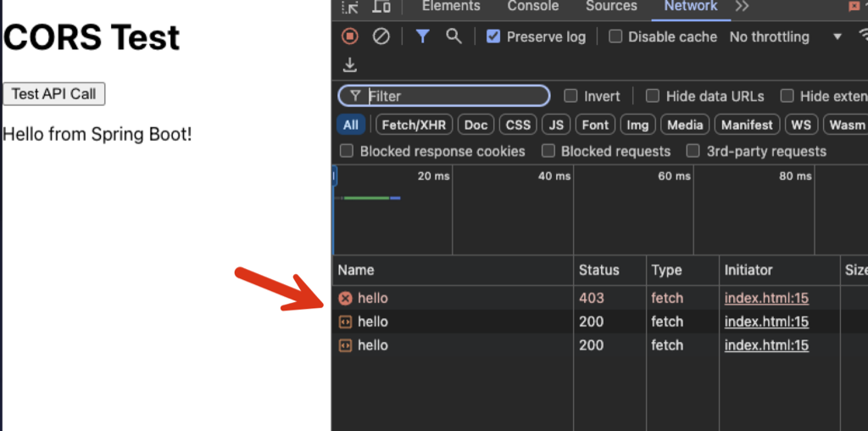Open the network search magnifier
This screenshot has width=868, height=431.
pos(453,36)
